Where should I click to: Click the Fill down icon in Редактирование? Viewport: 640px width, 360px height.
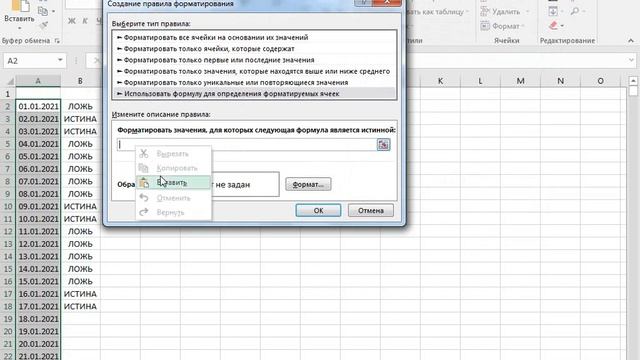pyautogui.click(x=553, y=11)
